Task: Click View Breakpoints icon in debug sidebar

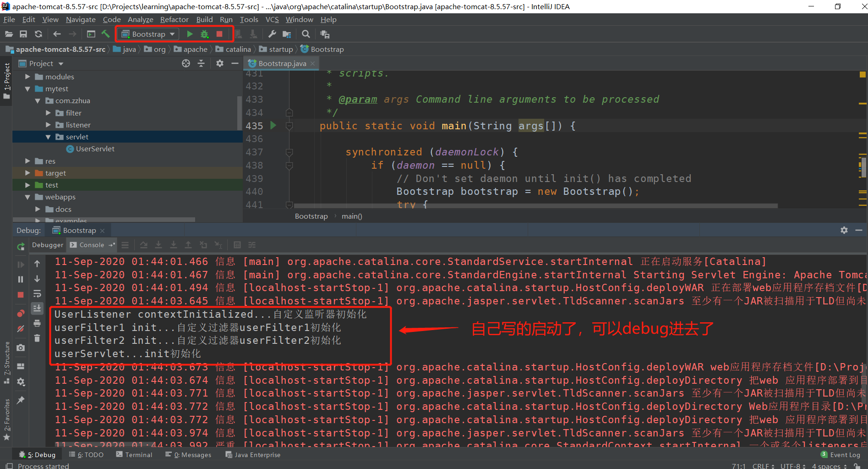Action: pyautogui.click(x=21, y=314)
